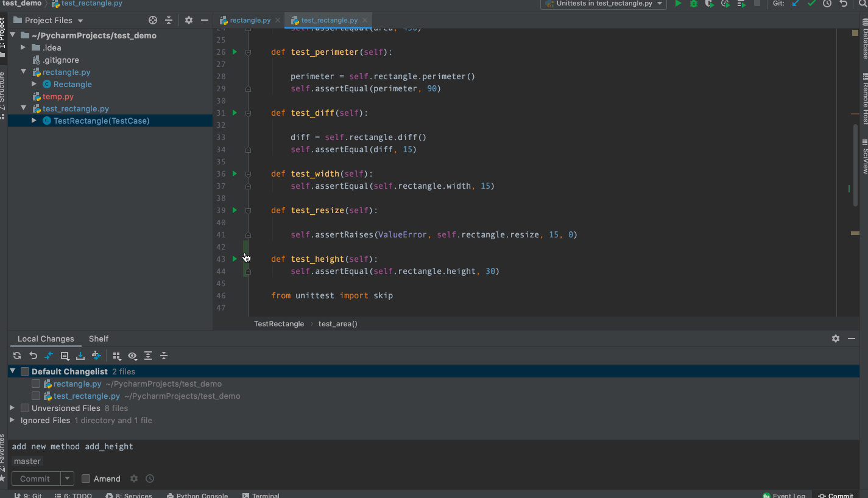Open the Terminal tool window

click(x=261, y=495)
